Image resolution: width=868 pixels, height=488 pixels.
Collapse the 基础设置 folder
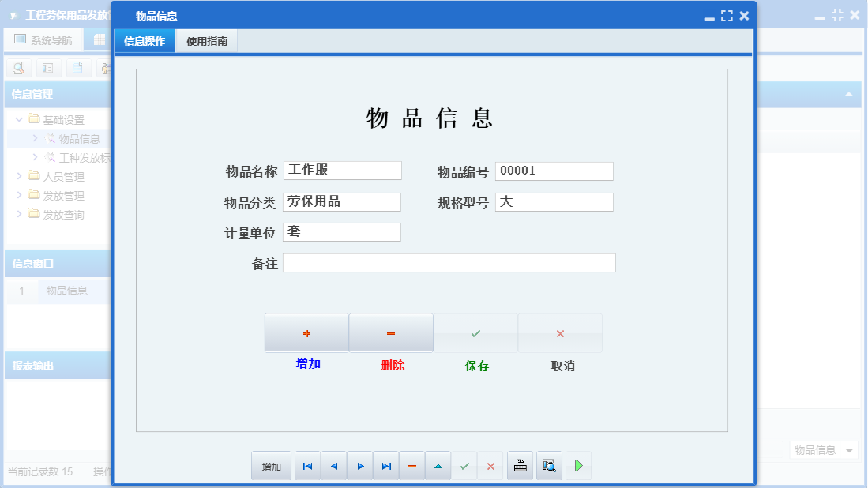[18, 119]
